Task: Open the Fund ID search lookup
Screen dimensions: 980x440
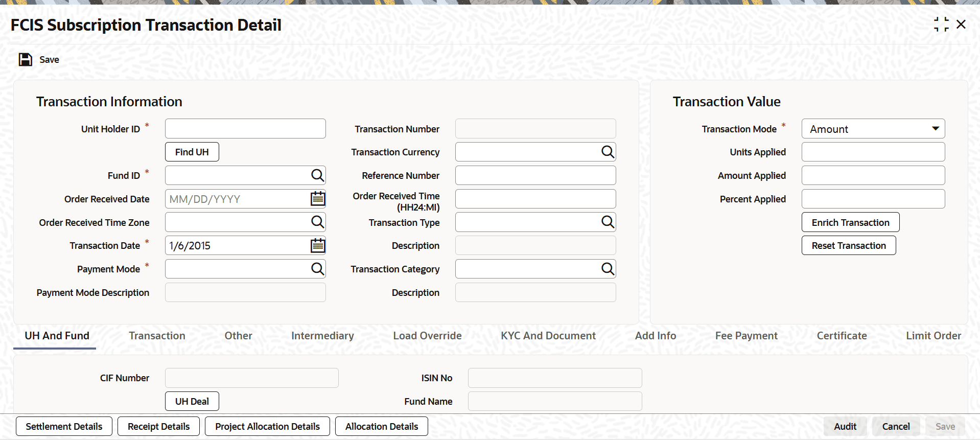Action: pyautogui.click(x=317, y=175)
